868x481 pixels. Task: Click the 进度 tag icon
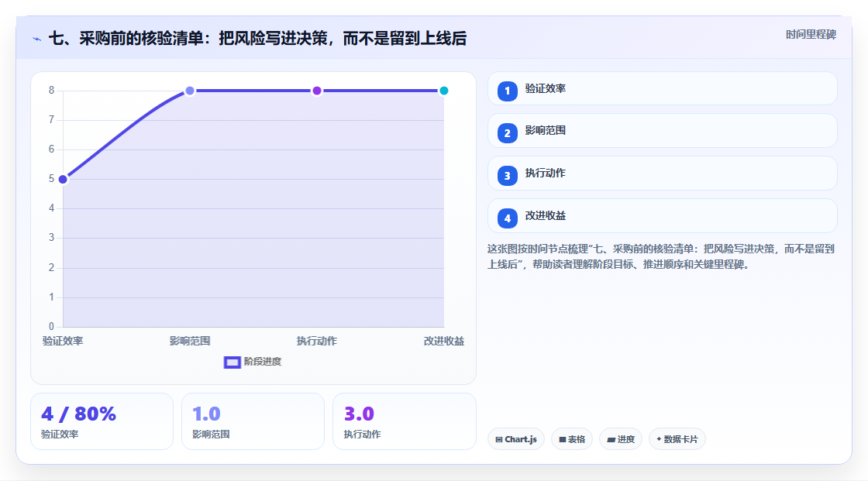click(611, 439)
